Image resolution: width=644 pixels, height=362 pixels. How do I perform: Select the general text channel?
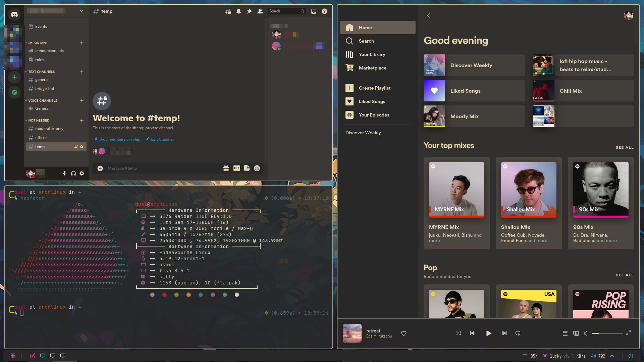pos(56,80)
